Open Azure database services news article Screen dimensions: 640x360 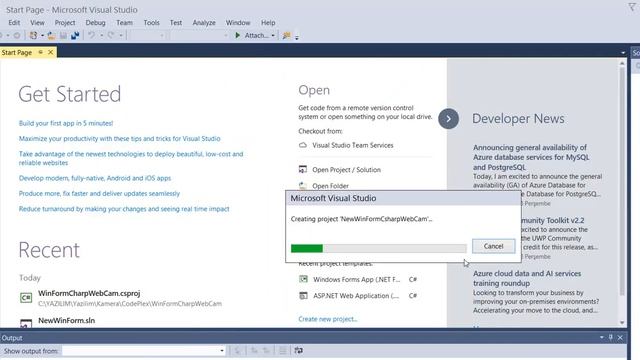tap(531, 157)
